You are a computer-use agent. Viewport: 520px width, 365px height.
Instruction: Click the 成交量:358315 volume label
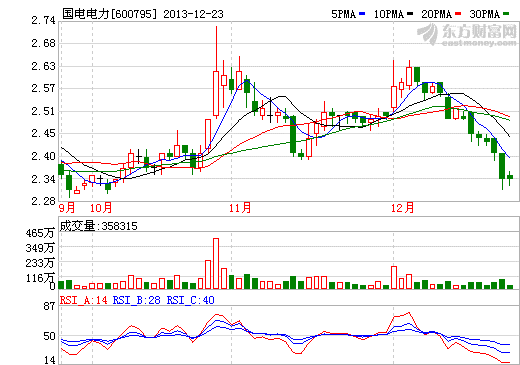pos(99,226)
